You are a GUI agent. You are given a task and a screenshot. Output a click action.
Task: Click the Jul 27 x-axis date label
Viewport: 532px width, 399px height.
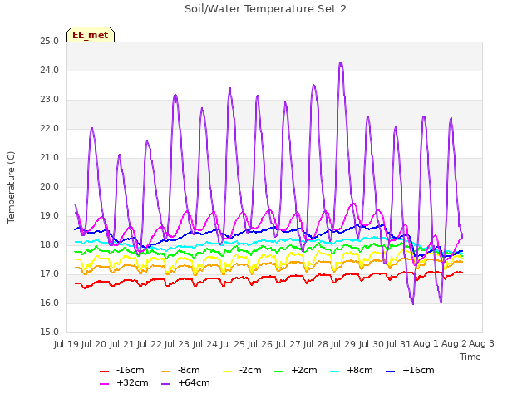pos(288,344)
